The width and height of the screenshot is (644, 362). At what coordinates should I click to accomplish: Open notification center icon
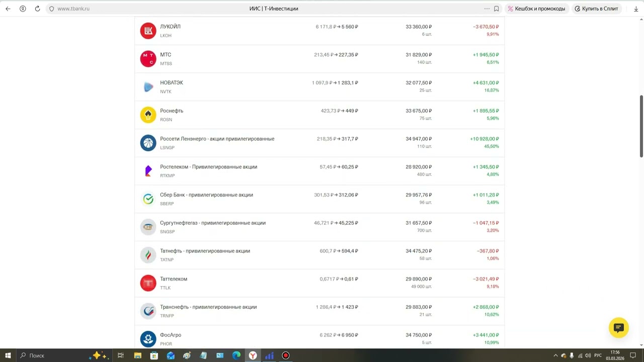pyautogui.click(x=633, y=355)
